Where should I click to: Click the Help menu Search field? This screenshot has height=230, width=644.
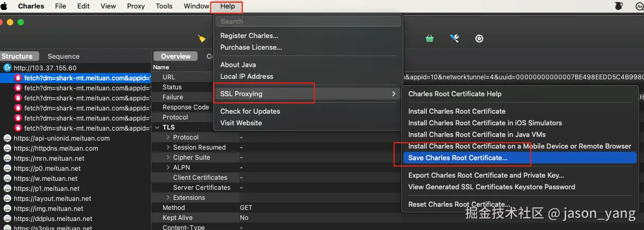308,21
